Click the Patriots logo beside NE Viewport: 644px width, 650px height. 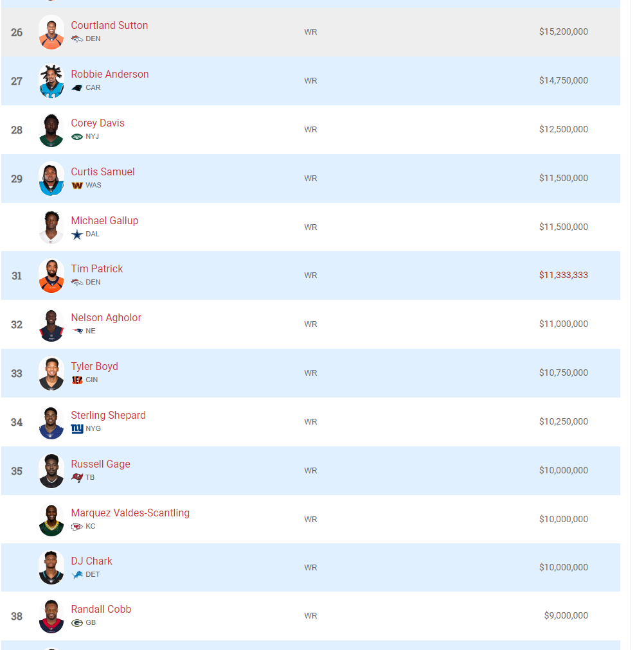(77, 331)
